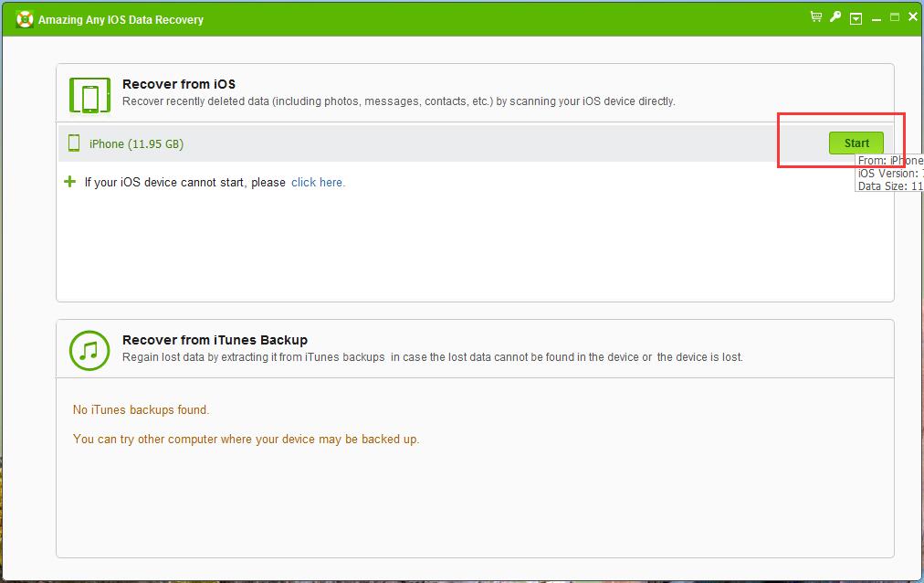Click the 'You can try other computer' message
The width and height of the screenshot is (924, 583).
tap(247, 440)
